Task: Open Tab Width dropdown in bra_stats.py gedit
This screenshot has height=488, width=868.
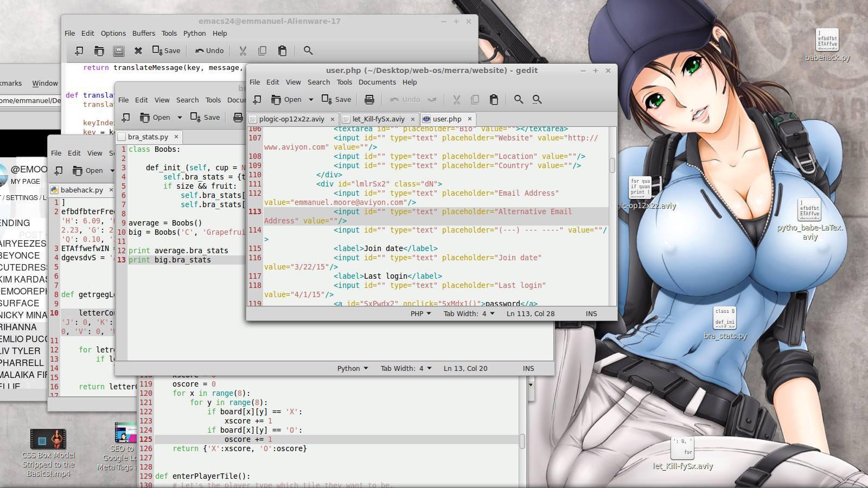Action: click(x=406, y=369)
